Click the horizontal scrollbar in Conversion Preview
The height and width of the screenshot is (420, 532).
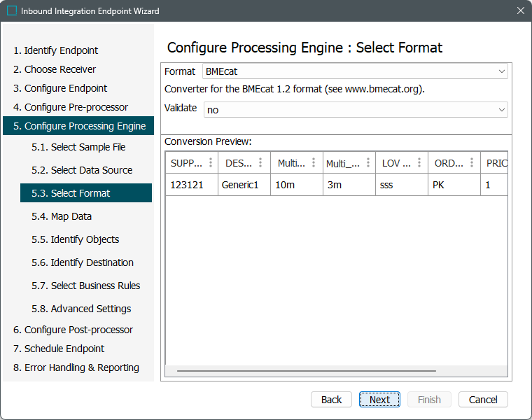tap(307, 371)
